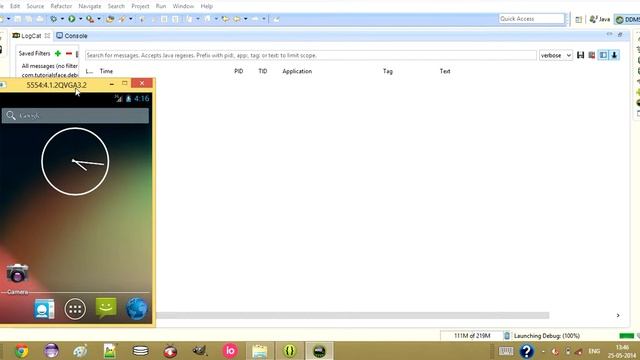Screen dimensions: 640x360
Task: Open the pink 'io' app in the taskbar
Action: pos(230,351)
